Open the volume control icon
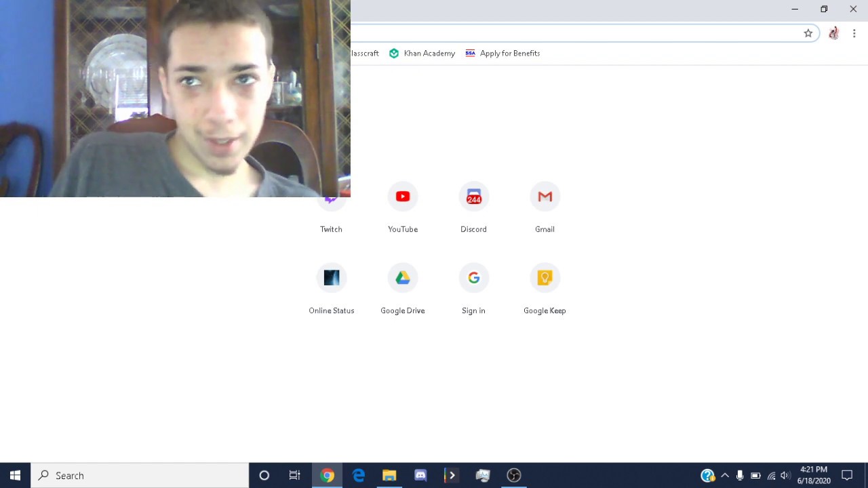Image resolution: width=868 pixels, height=488 pixels. coord(785,475)
